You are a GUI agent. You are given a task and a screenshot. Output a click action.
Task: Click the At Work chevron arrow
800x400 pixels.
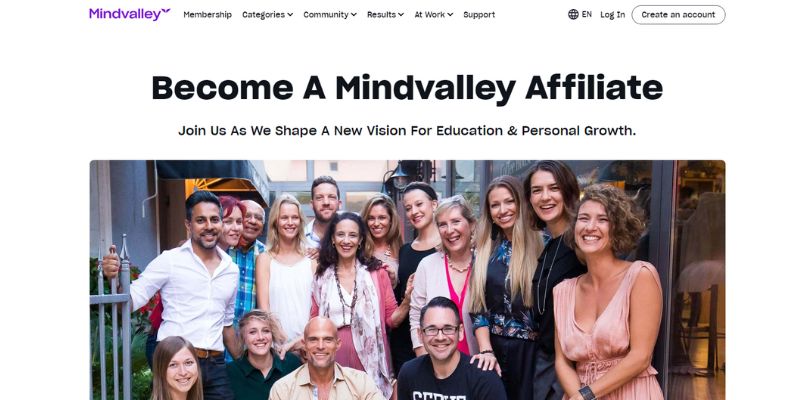(x=450, y=15)
